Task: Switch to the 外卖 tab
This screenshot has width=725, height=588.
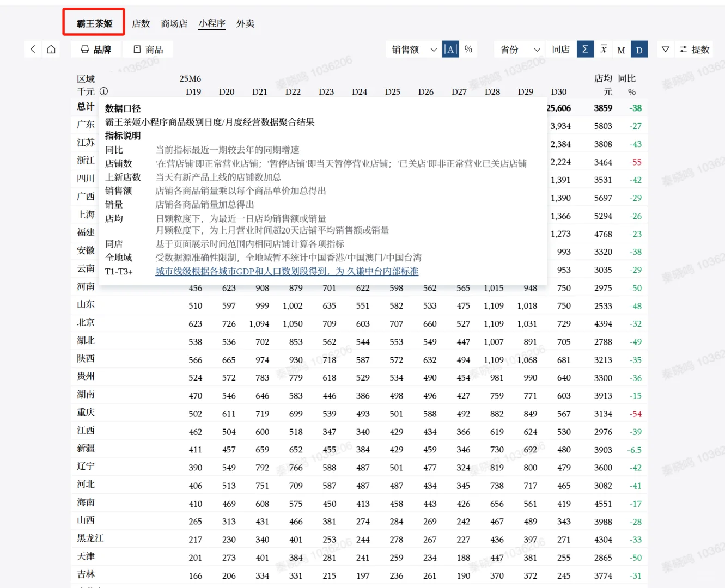Action: click(245, 23)
